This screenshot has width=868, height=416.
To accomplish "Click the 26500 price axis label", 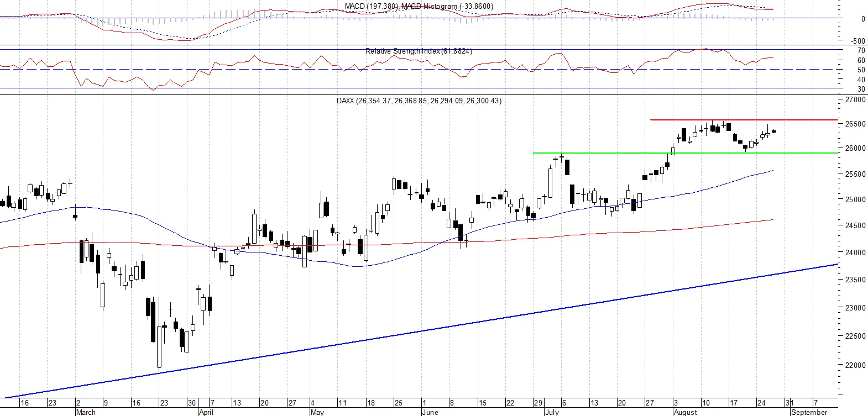I will point(855,124).
